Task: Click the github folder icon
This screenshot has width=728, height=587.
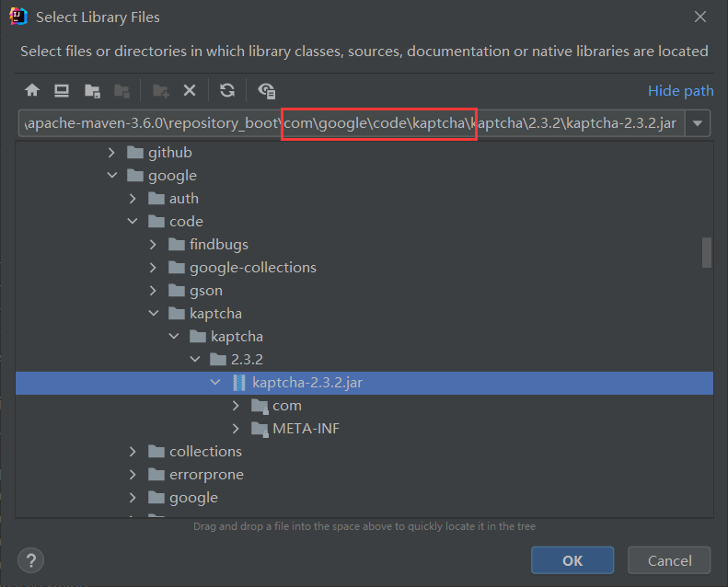Action: tap(135, 152)
